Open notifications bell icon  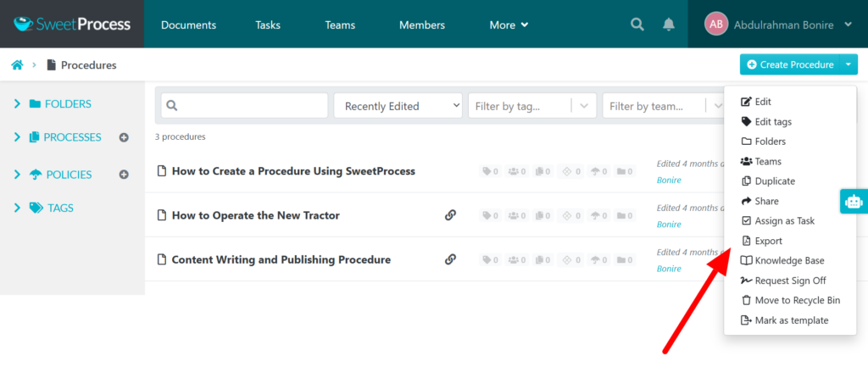click(x=669, y=25)
